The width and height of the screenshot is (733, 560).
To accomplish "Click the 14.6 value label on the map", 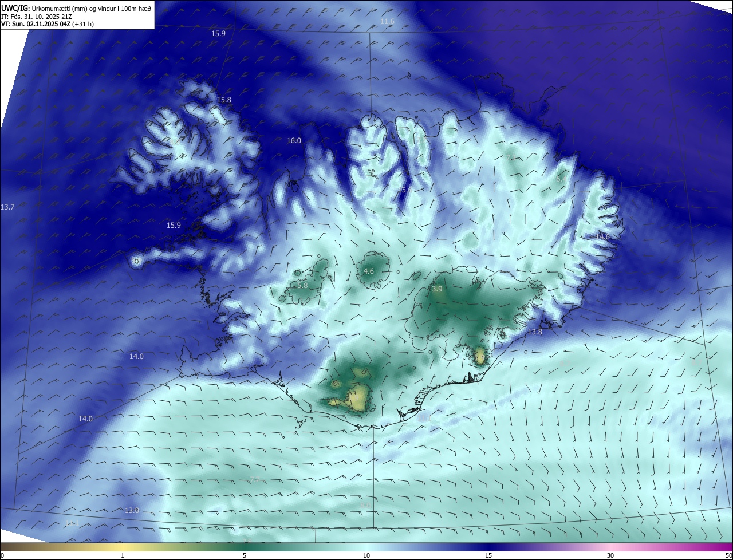I will pos(603,237).
